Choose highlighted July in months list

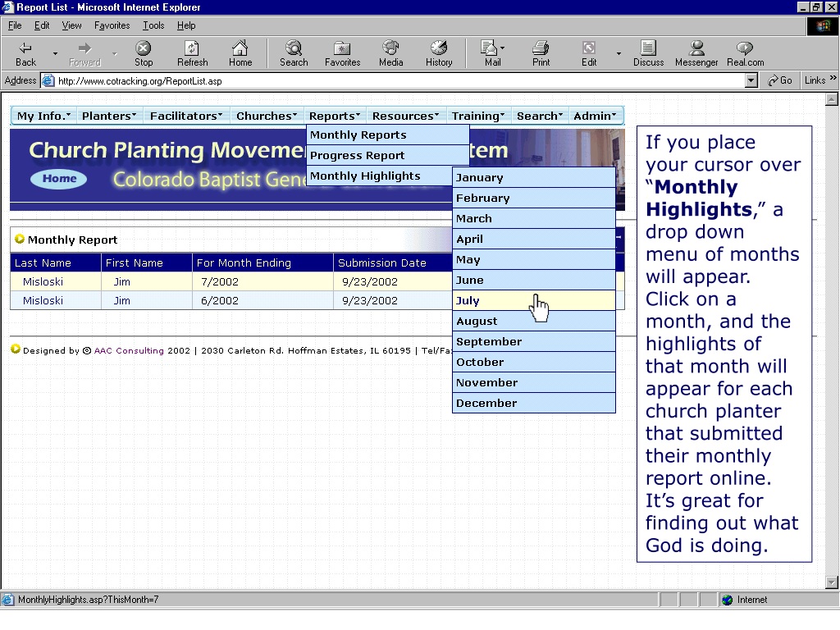click(x=533, y=300)
